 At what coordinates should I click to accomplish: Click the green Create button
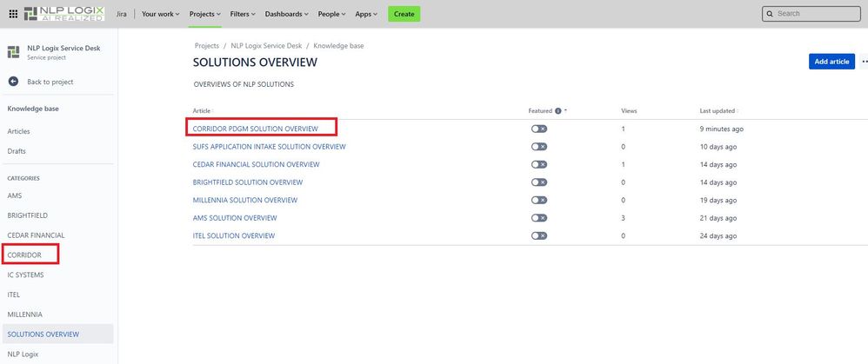404,14
